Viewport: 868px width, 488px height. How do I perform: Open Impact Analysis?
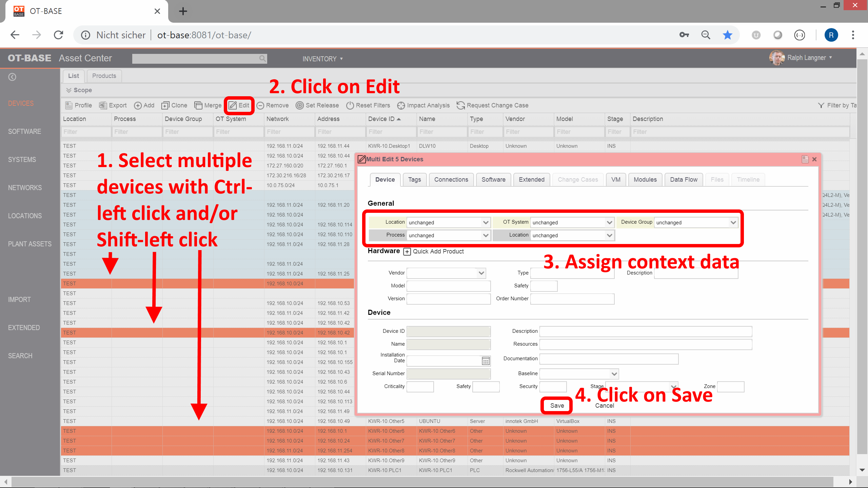[x=423, y=105]
